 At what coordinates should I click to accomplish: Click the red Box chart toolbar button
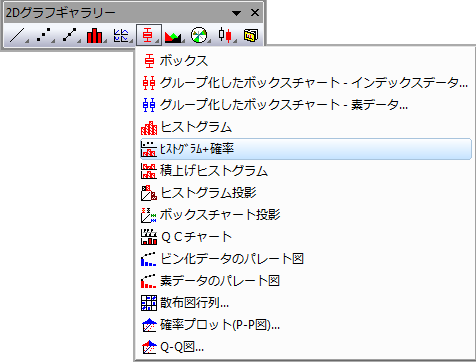149,35
